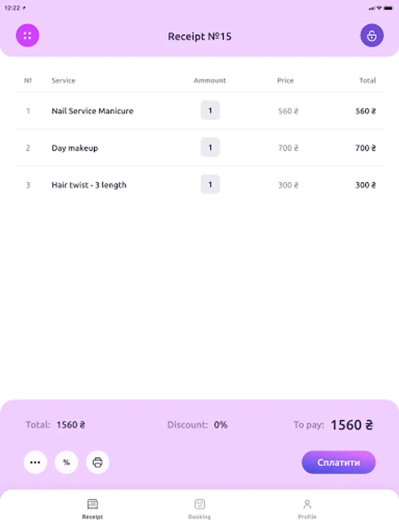Screen dimensions: 399x532
Task: Switch to the Profile tab label
Action: pos(307,517)
